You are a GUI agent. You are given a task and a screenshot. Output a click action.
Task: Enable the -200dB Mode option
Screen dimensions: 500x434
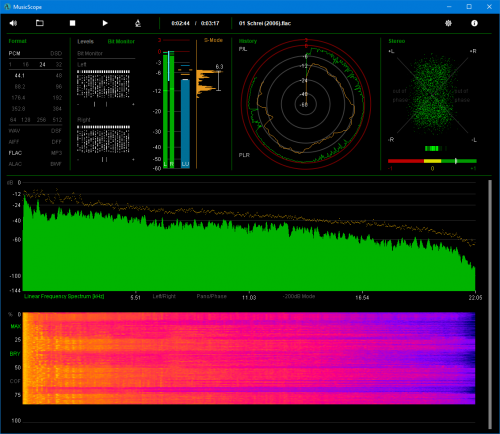pyautogui.click(x=299, y=296)
